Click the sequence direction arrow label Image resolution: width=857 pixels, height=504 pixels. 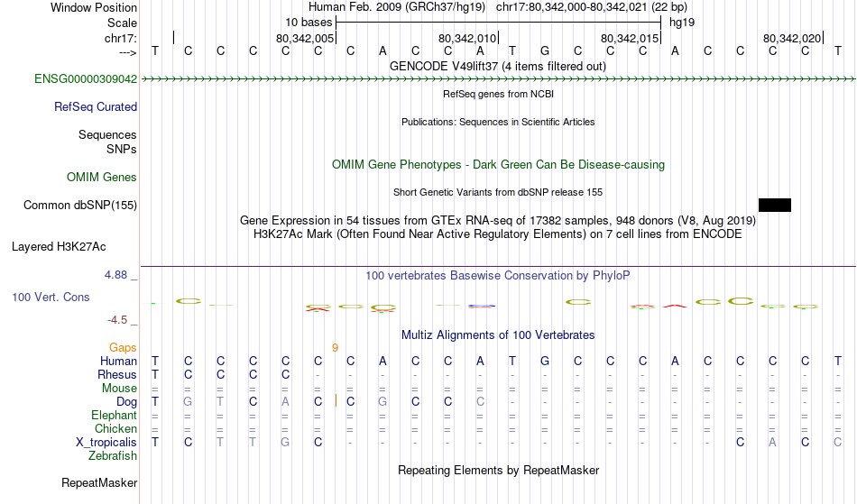[x=128, y=52]
